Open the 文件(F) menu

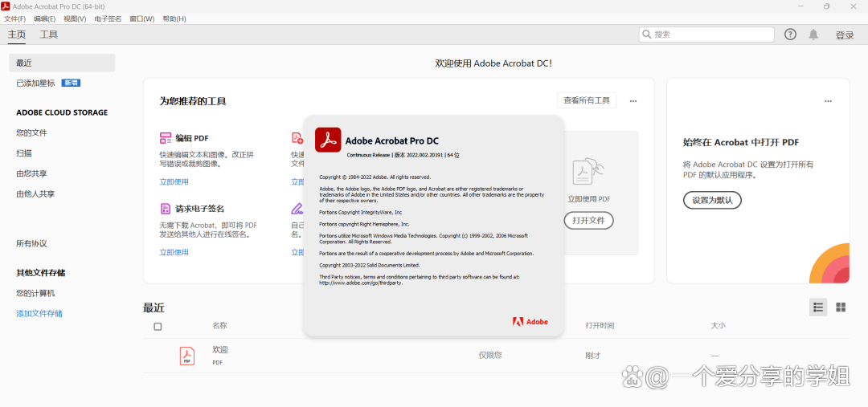point(15,18)
